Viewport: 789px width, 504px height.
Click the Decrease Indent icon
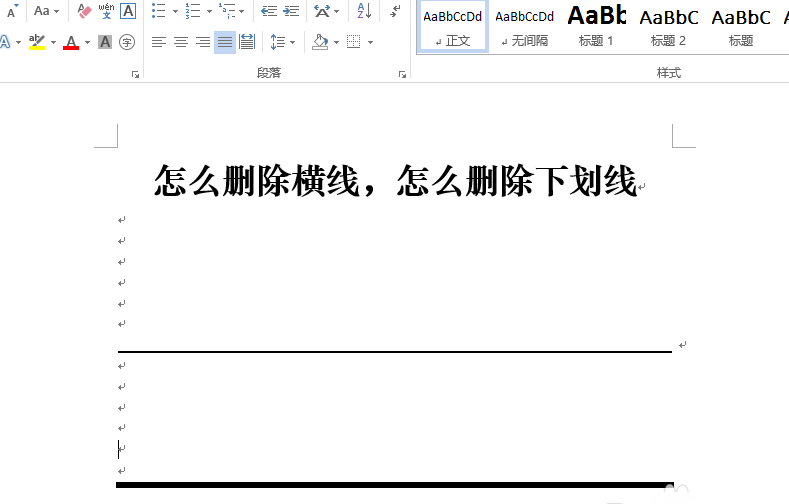(x=268, y=11)
